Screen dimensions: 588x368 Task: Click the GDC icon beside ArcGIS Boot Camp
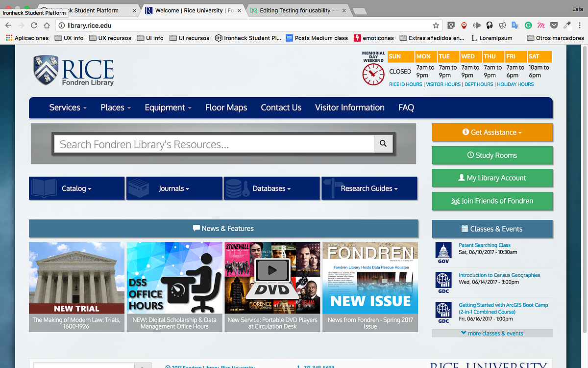(443, 313)
